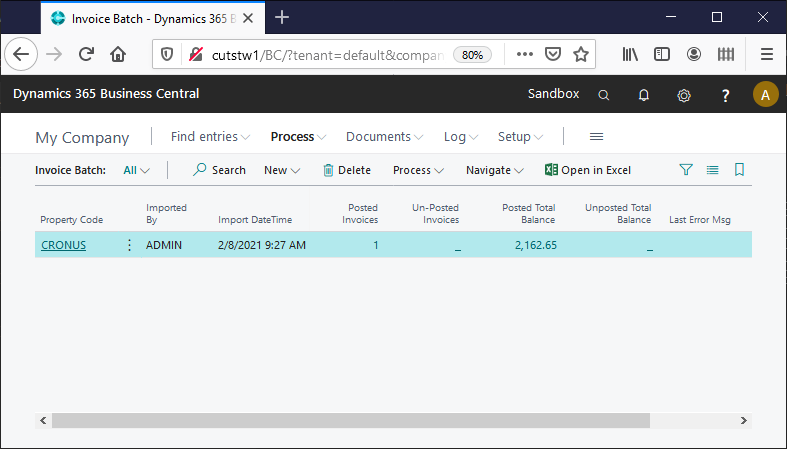
Task: Expand Navigate action dropdown
Action: (495, 170)
